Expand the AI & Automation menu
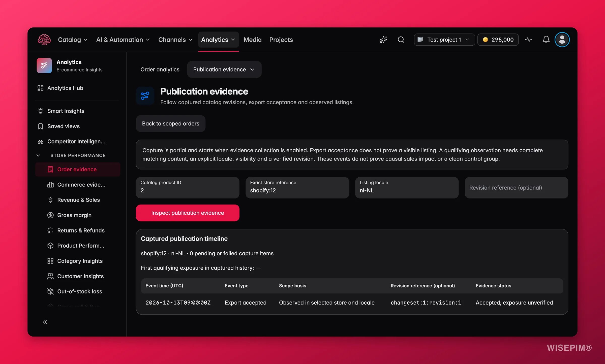The image size is (605, 364). tap(123, 40)
